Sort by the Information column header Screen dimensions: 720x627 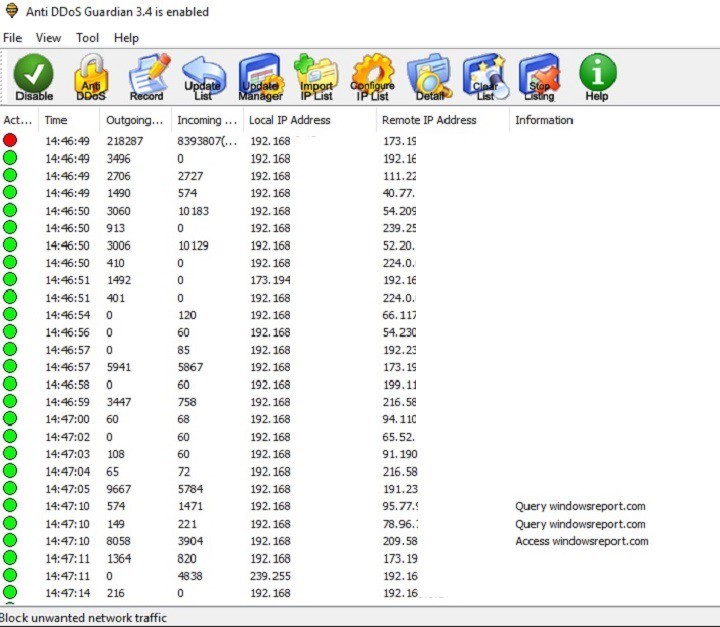[x=544, y=120]
